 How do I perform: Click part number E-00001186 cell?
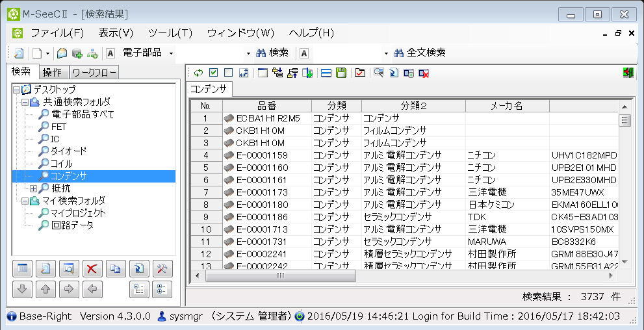pyautogui.click(x=266, y=217)
